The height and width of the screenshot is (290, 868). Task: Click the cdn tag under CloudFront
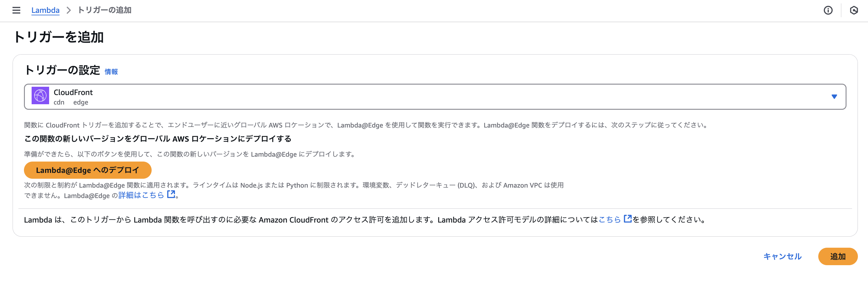pos(59,102)
